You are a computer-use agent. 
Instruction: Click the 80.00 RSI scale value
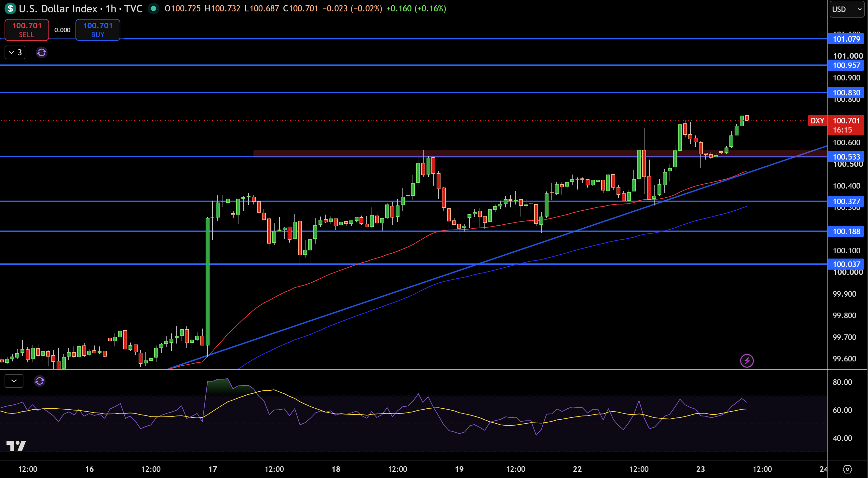(x=842, y=382)
